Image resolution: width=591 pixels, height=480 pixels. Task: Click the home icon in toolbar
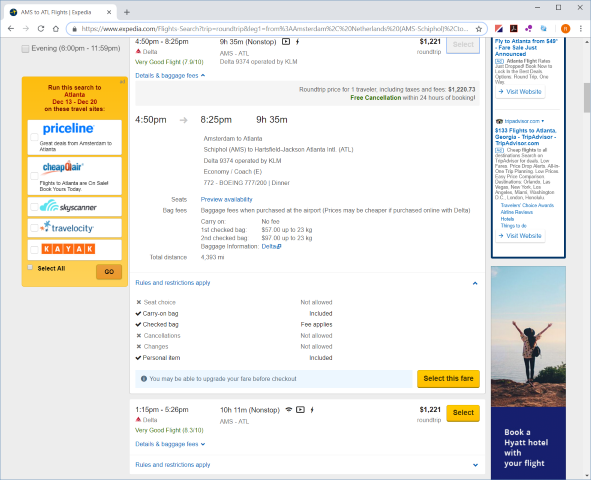[56, 29]
